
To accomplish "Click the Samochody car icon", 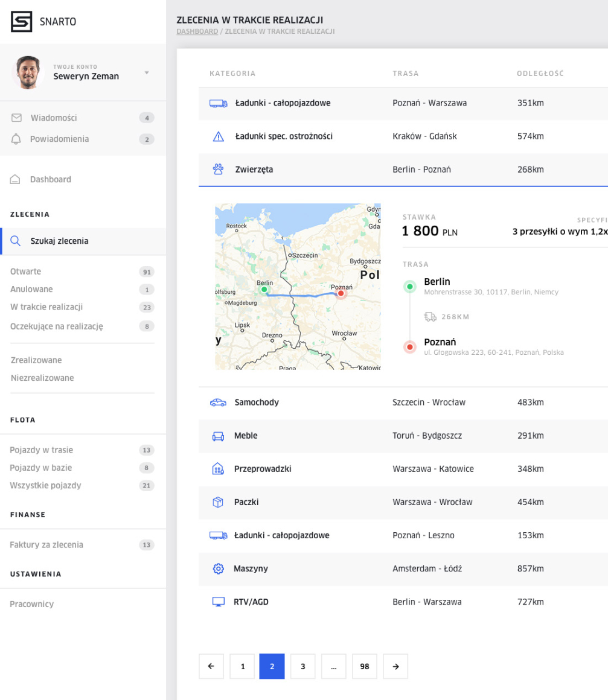I will 218,402.
